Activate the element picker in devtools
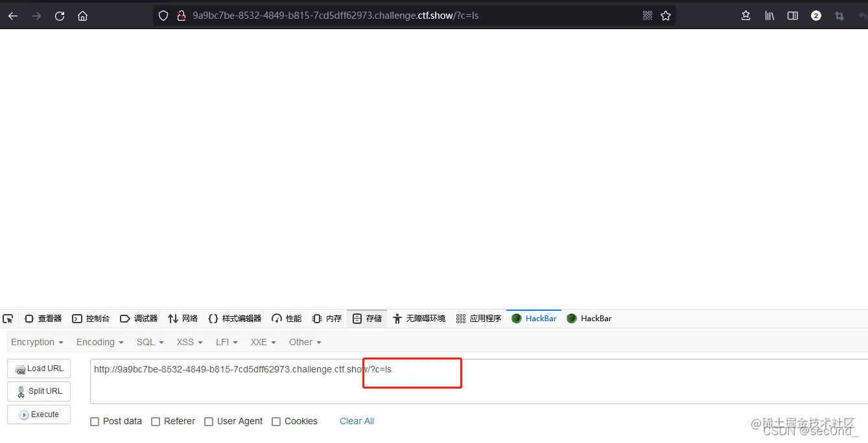Image resolution: width=868 pixels, height=443 pixels. pos(8,319)
